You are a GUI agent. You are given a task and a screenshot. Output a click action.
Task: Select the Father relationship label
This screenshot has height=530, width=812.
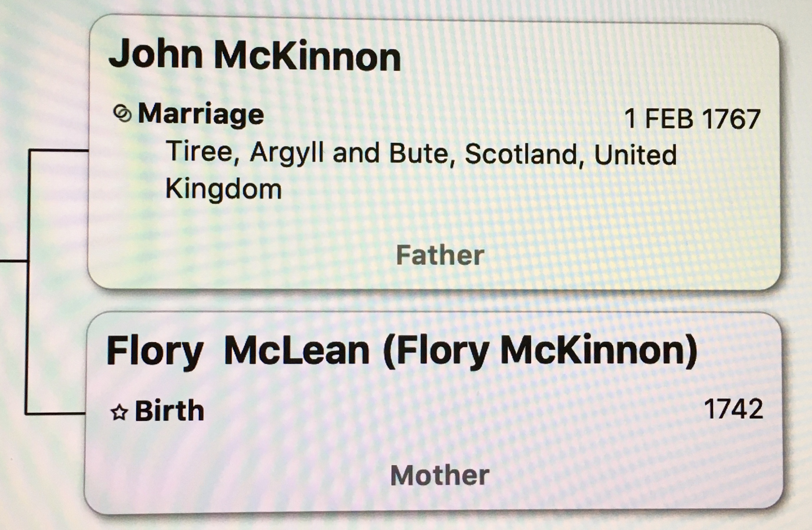tap(440, 255)
